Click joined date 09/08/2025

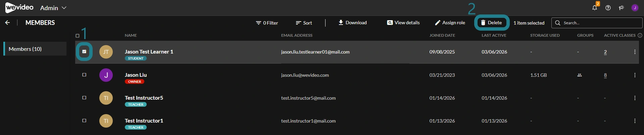tap(442, 52)
